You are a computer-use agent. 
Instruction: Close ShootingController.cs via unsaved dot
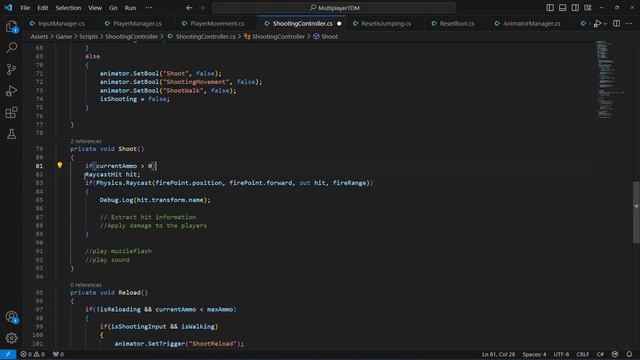339,24
